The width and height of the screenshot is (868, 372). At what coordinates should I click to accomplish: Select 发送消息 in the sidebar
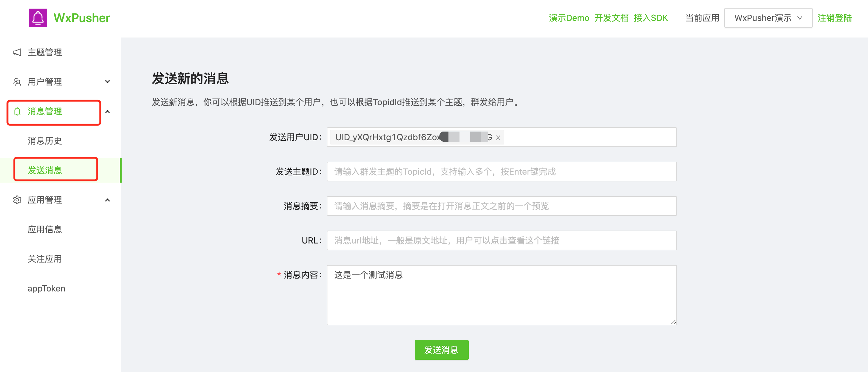pos(45,170)
